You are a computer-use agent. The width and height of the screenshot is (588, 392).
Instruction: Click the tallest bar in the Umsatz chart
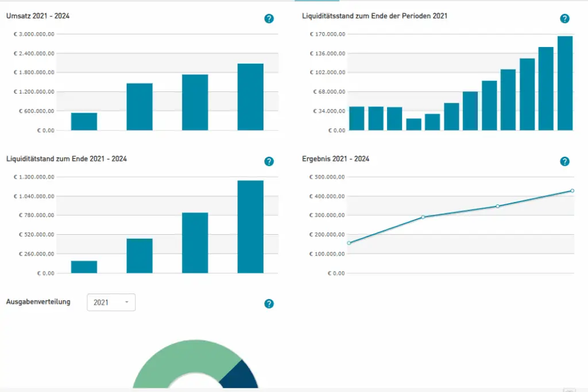[x=250, y=97]
